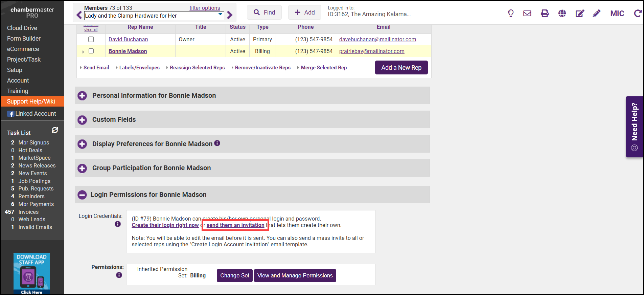Click the send them an invitation link
This screenshot has height=295, width=644.
tap(235, 225)
